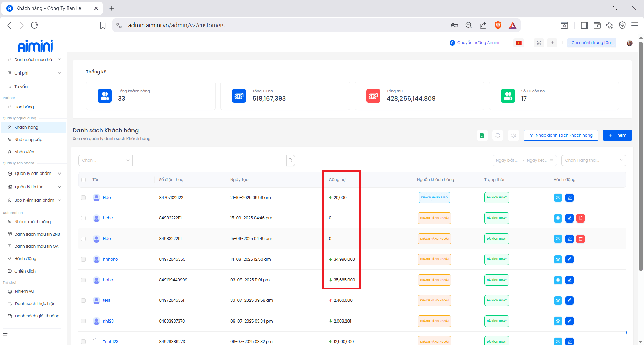The height and width of the screenshot is (345, 644).
Task: Click the Thêm button
Action: [617, 135]
